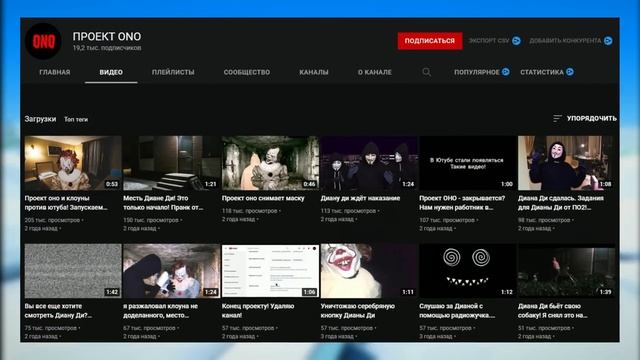Viewport: 640px width, 360px height.
Task: Switch to the Главная tab
Action: coord(55,72)
